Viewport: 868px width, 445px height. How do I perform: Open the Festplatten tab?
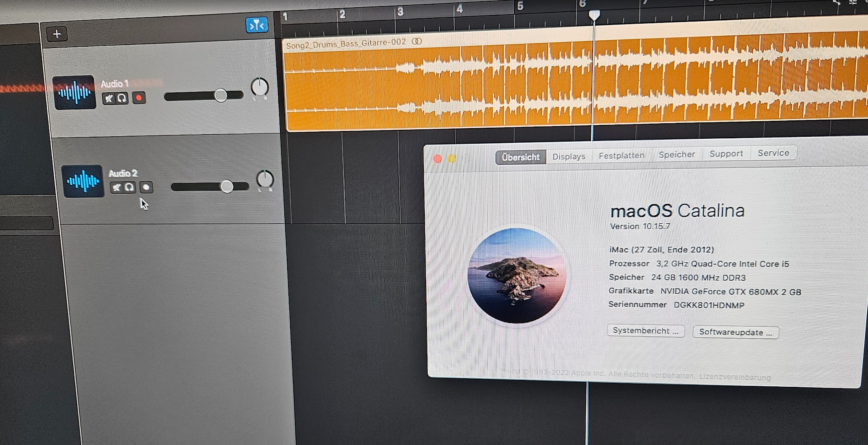tap(622, 155)
